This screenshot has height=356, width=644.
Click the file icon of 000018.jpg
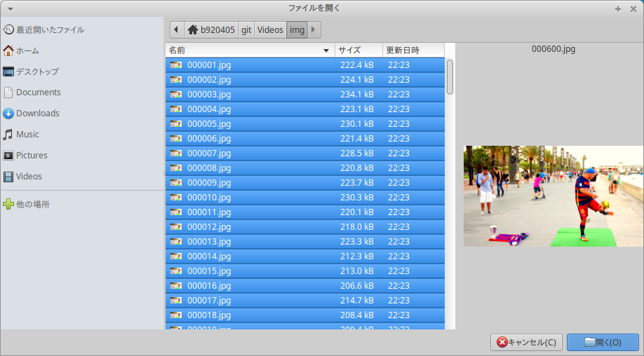pyautogui.click(x=176, y=315)
